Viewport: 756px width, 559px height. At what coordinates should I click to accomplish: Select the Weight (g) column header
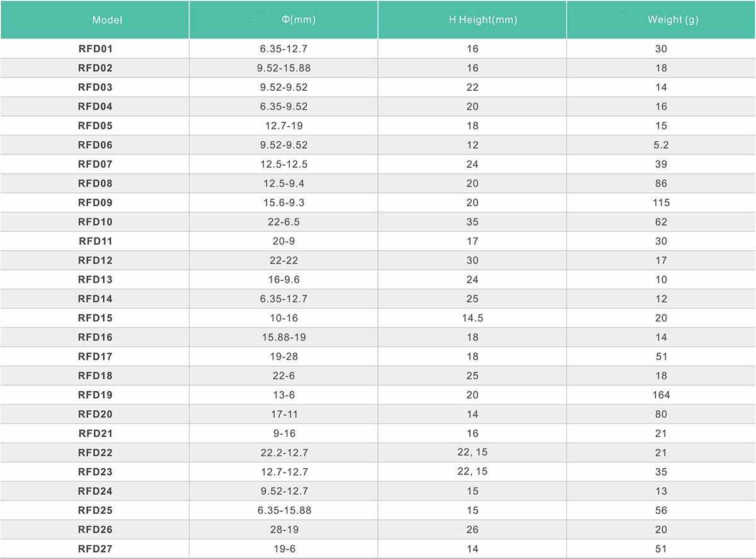[673, 20]
